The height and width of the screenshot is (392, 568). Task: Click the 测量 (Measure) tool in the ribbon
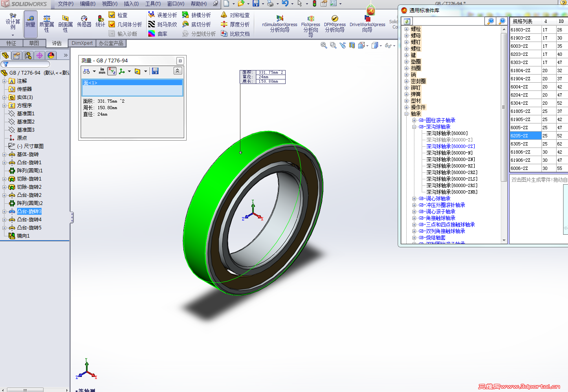tap(31, 24)
